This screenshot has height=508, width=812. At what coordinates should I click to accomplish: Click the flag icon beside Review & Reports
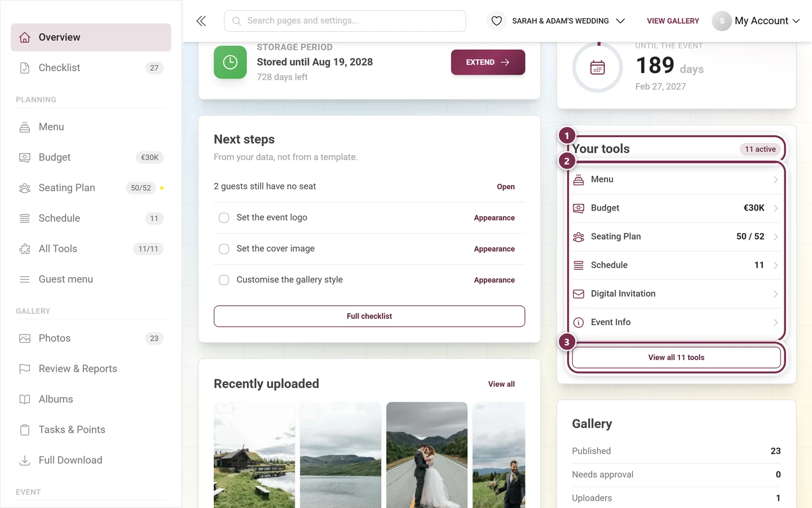point(25,369)
